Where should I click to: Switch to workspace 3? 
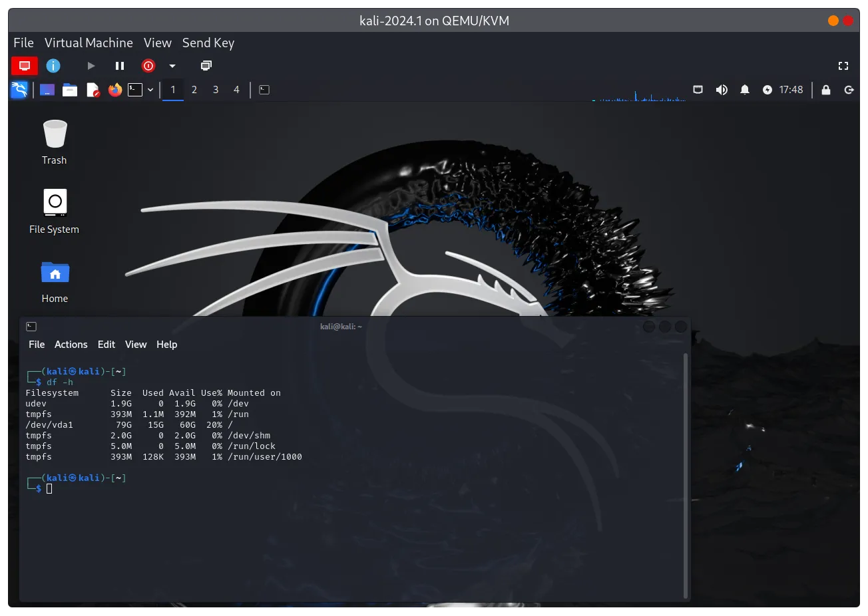[216, 90]
